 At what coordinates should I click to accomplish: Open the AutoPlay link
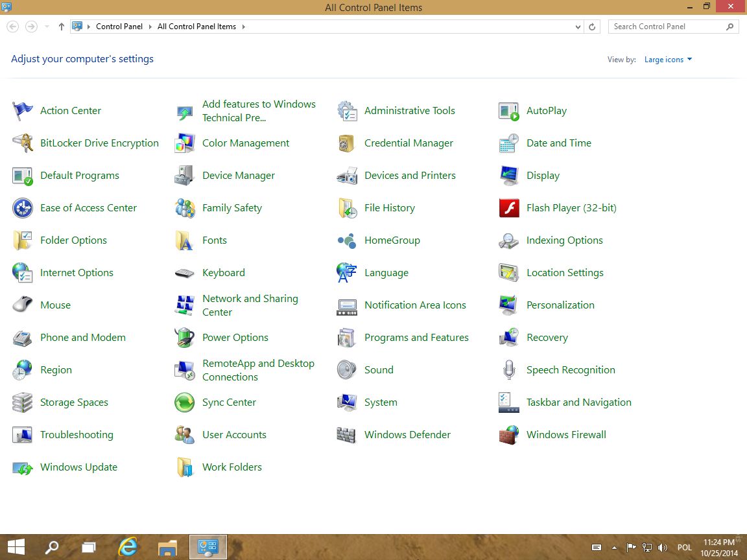coord(547,111)
